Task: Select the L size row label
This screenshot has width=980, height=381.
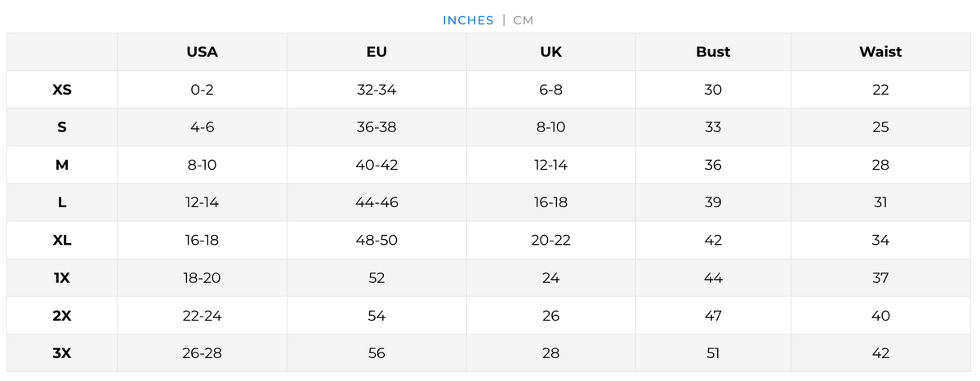Action: (62, 202)
